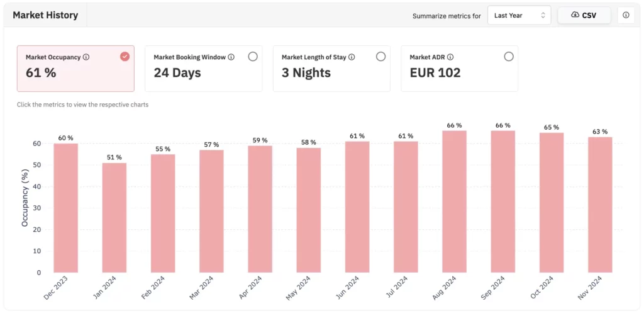Open the Last Year period dropdown
This screenshot has height=313, width=644.
(x=518, y=15)
